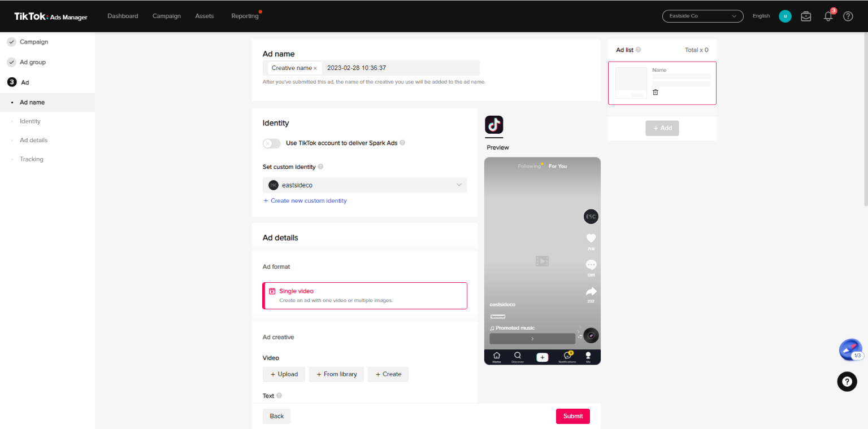Open the English language selector
Screen dimensions: 868x429
[761, 16]
